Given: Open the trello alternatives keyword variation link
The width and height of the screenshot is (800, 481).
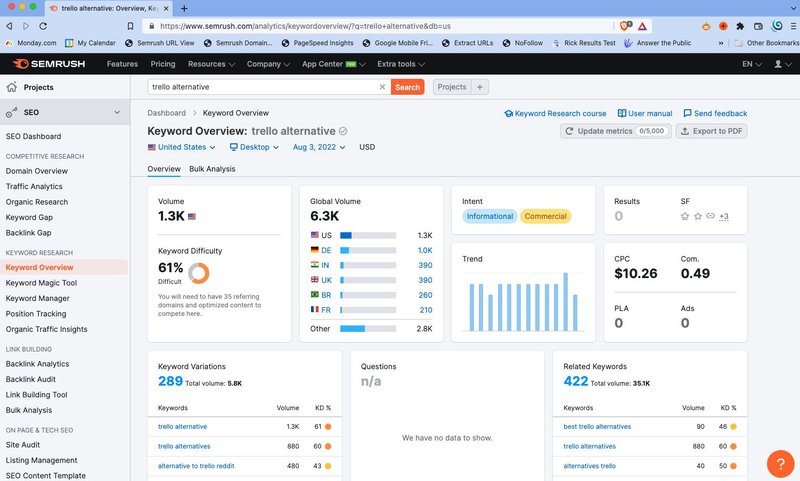Looking at the screenshot, I should (x=184, y=446).
